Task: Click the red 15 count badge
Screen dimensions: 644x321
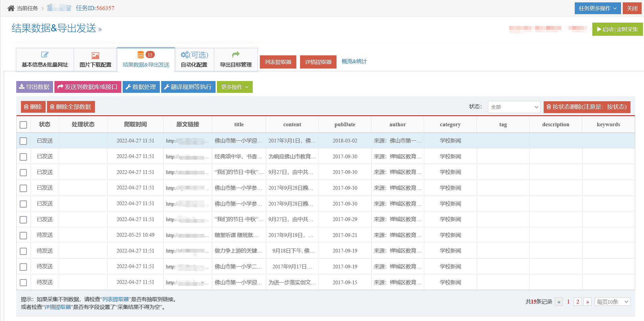Action: coord(150,55)
